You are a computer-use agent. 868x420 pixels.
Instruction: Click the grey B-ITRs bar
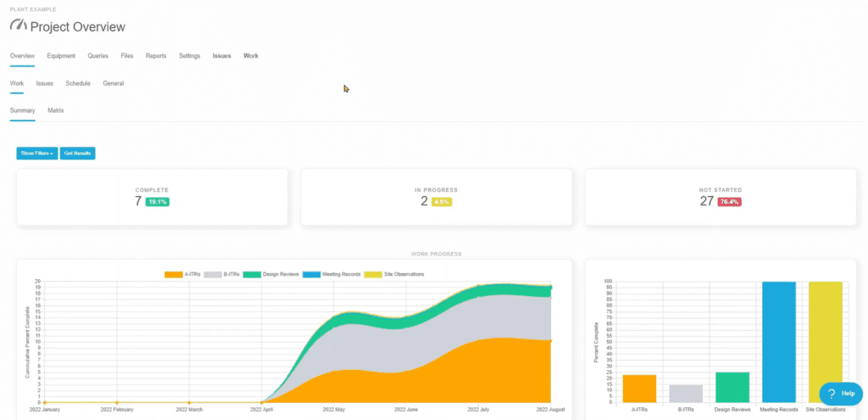coord(686,394)
